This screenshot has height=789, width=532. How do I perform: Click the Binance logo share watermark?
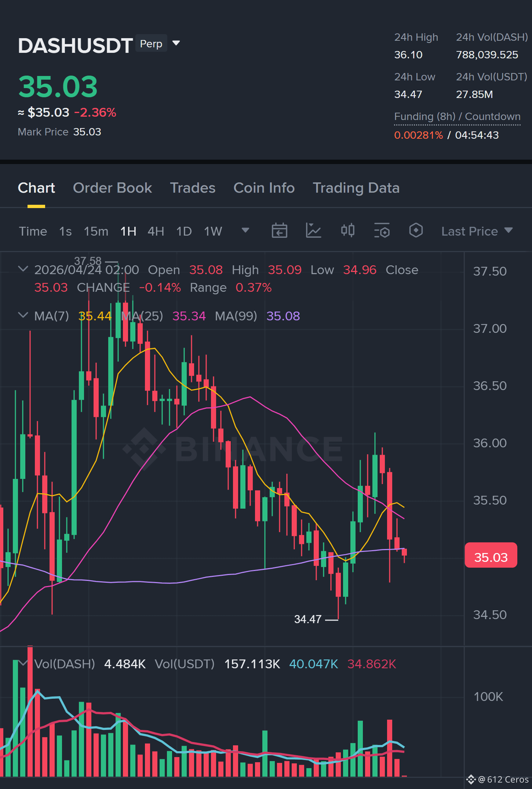click(471, 779)
